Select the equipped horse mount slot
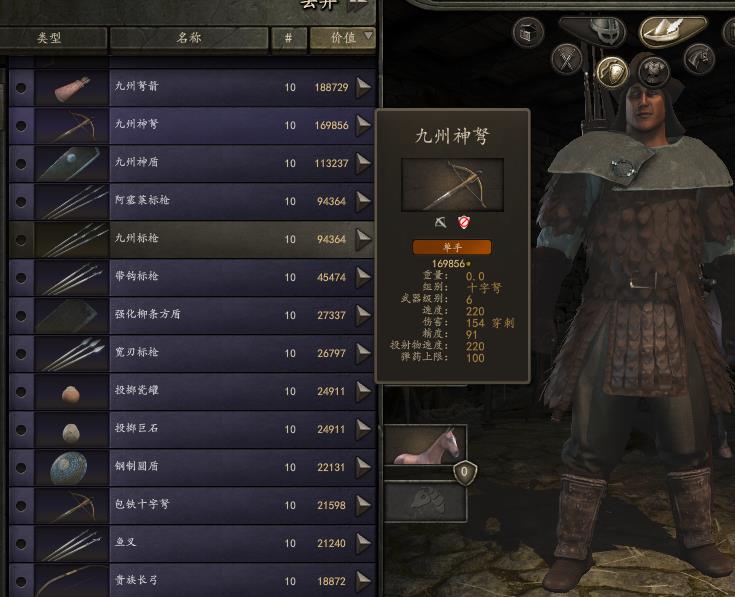 (x=425, y=445)
